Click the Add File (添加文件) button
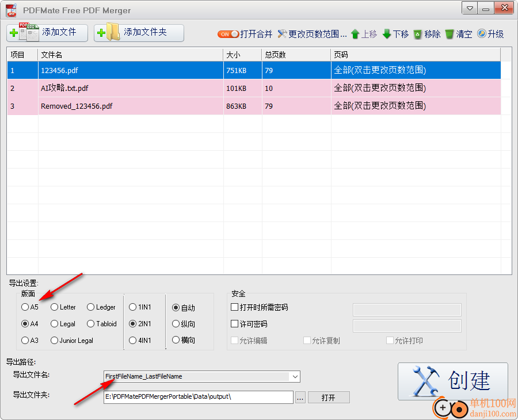The image size is (518, 420). pyautogui.click(x=47, y=33)
